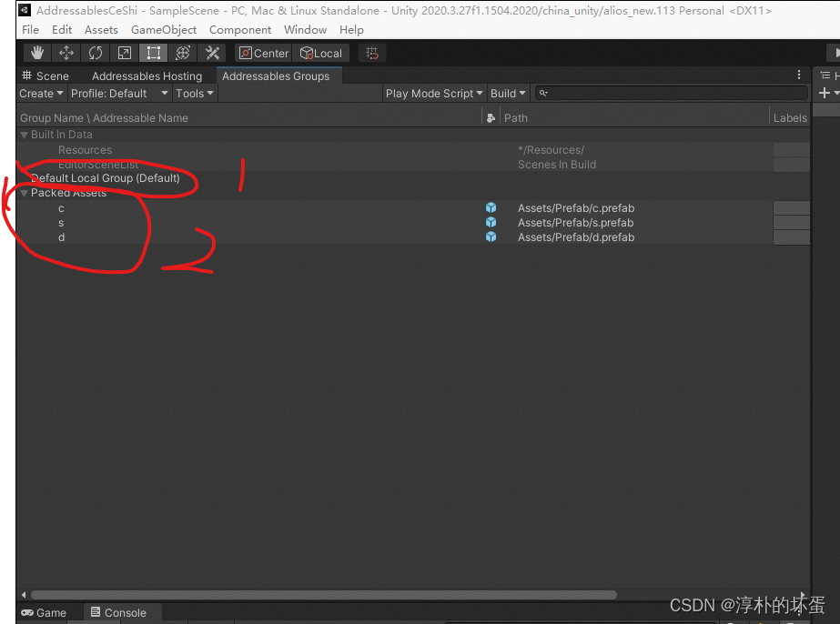Open the Build dropdown
840x624 pixels.
click(x=508, y=93)
